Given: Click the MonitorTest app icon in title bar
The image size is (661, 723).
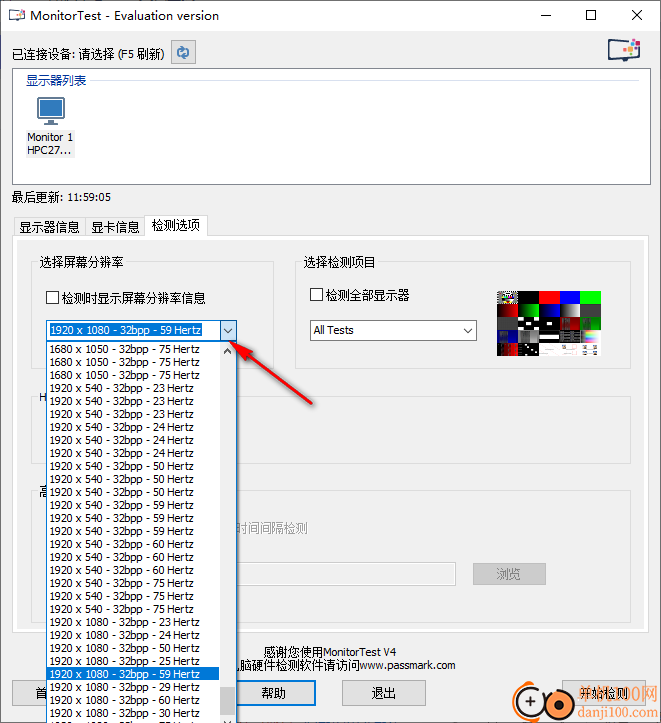Looking at the screenshot, I should 17,15.
